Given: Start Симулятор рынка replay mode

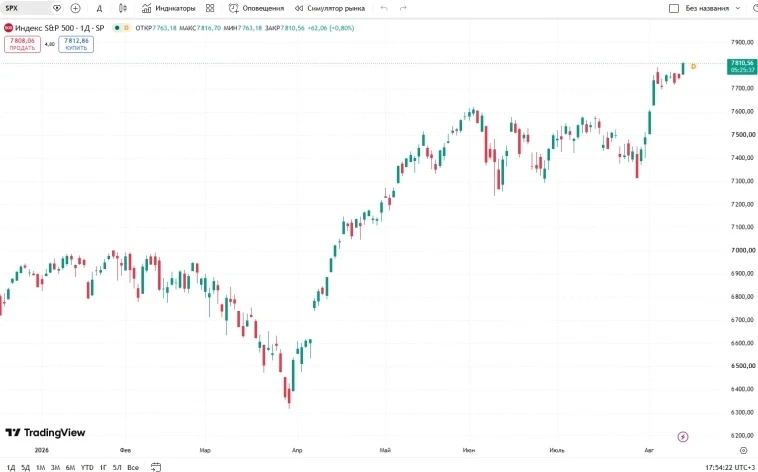Looking at the screenshot, I should click(330, 8).
